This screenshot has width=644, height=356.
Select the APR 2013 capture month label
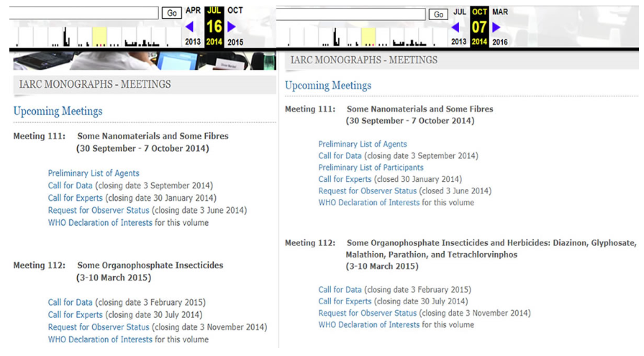[193, 10]
